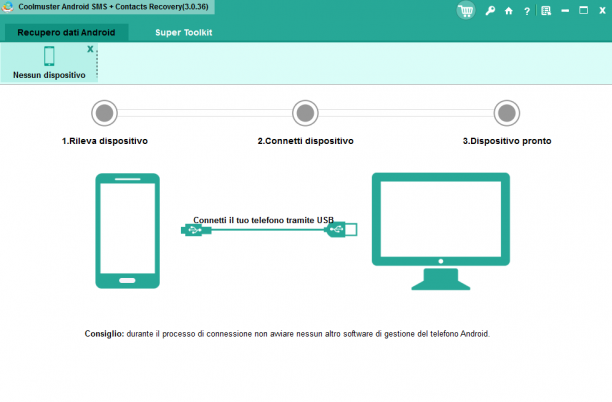Click the large smartphone illustration
The image size is (612, 402).
(x=128, y=231)
